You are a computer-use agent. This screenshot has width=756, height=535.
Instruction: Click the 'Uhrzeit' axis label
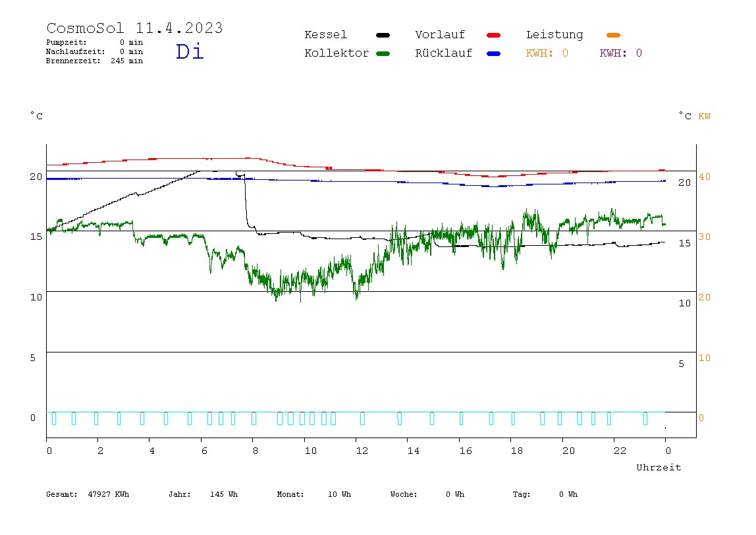[659, 467]
